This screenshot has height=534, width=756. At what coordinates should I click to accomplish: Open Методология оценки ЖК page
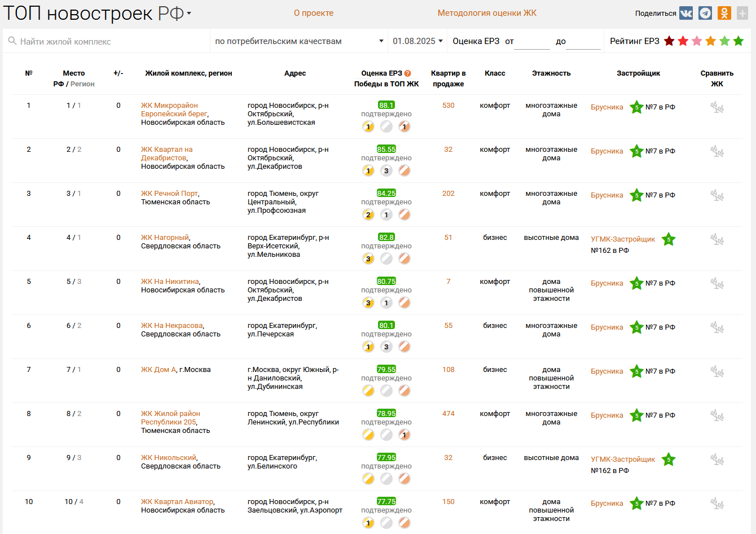click(487, 13)
